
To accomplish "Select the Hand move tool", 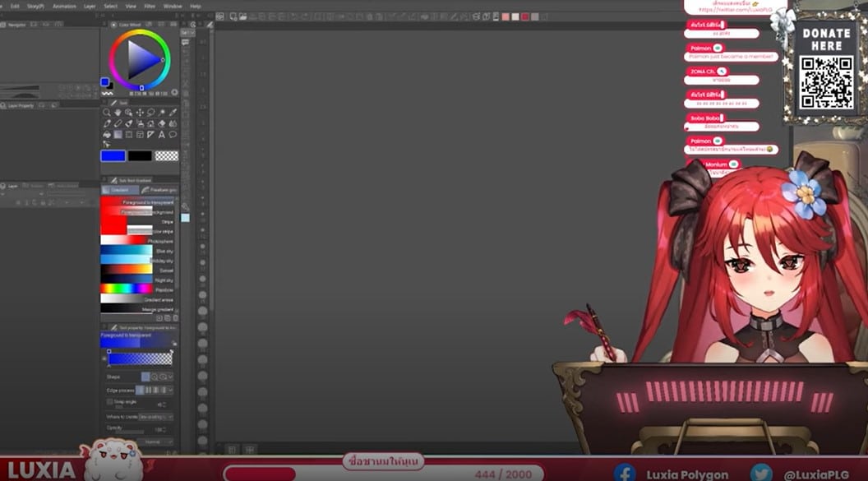I will tap(118, 113).
